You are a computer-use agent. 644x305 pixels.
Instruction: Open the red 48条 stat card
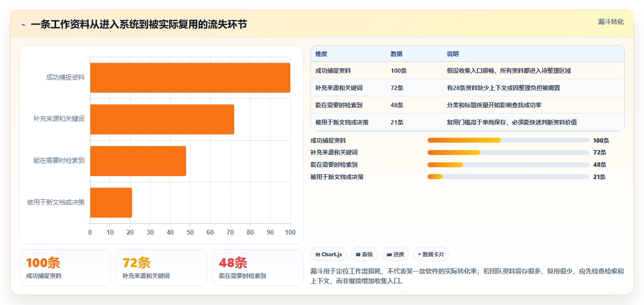[258, 268]
